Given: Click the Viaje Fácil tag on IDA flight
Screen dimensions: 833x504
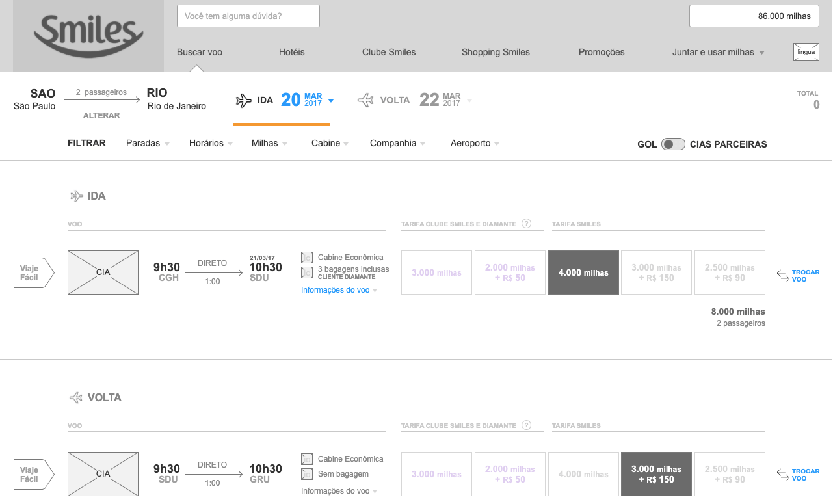Looking at the screenshot, I should [34, 273].
